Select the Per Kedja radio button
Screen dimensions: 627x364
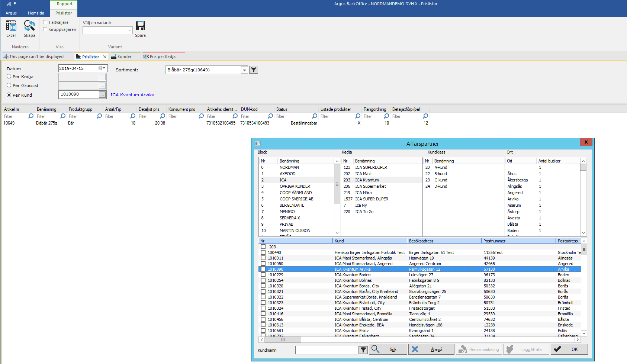coord(9,76)
